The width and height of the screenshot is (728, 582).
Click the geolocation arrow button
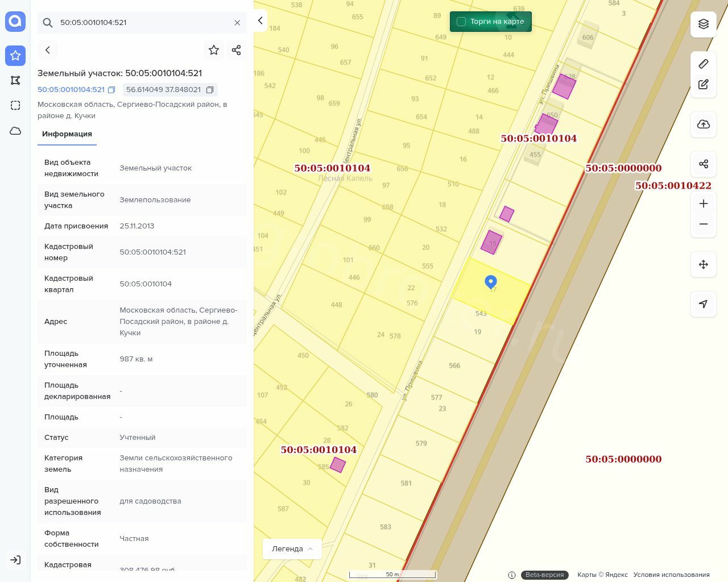(x=704, y=304)
